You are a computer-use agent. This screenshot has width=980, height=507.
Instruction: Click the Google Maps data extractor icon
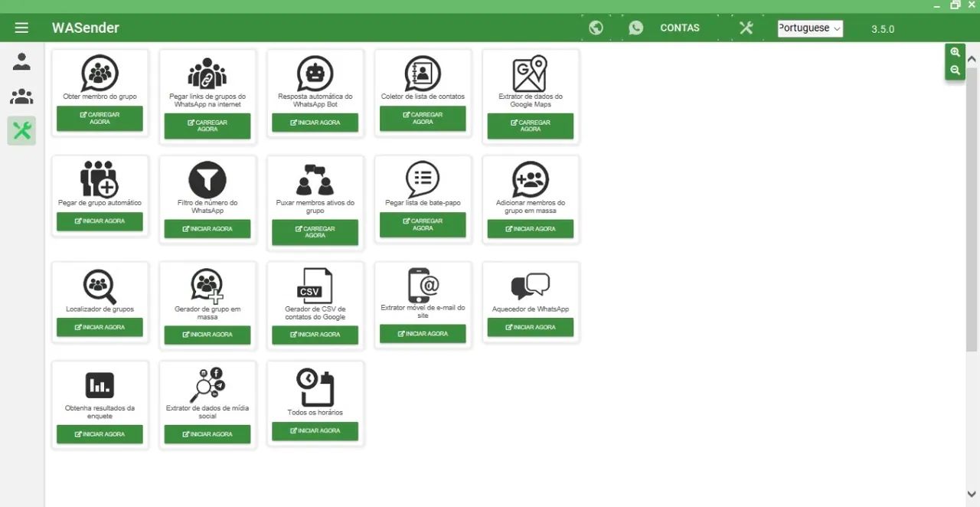point(530,74)
